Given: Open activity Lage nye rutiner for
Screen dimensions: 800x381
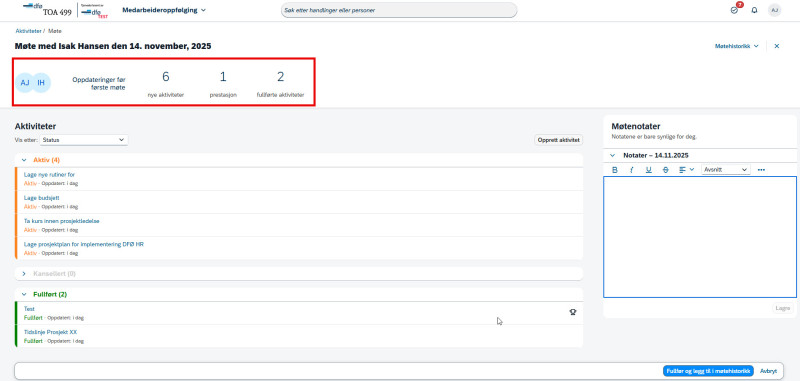Looking at the screenshot, I should (x=49, y=174).
